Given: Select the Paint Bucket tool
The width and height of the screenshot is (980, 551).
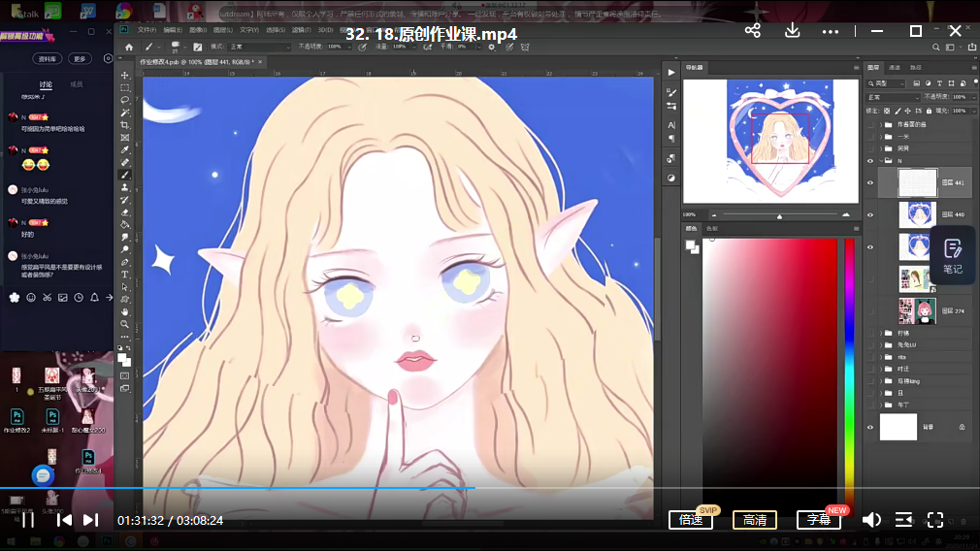Looking at the screenshot, I should click(125, 225).
